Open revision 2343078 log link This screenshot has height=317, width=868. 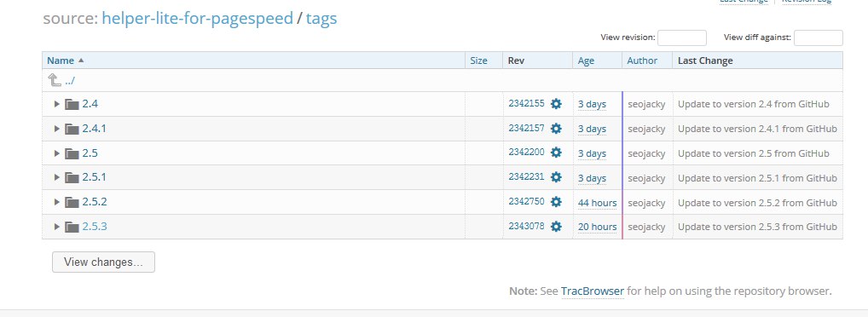[526, 226]
